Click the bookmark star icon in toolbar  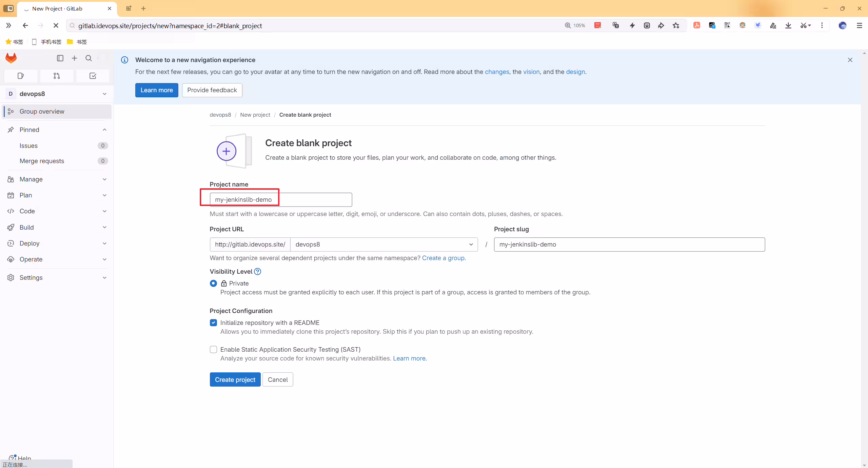(x=676, y=25)
